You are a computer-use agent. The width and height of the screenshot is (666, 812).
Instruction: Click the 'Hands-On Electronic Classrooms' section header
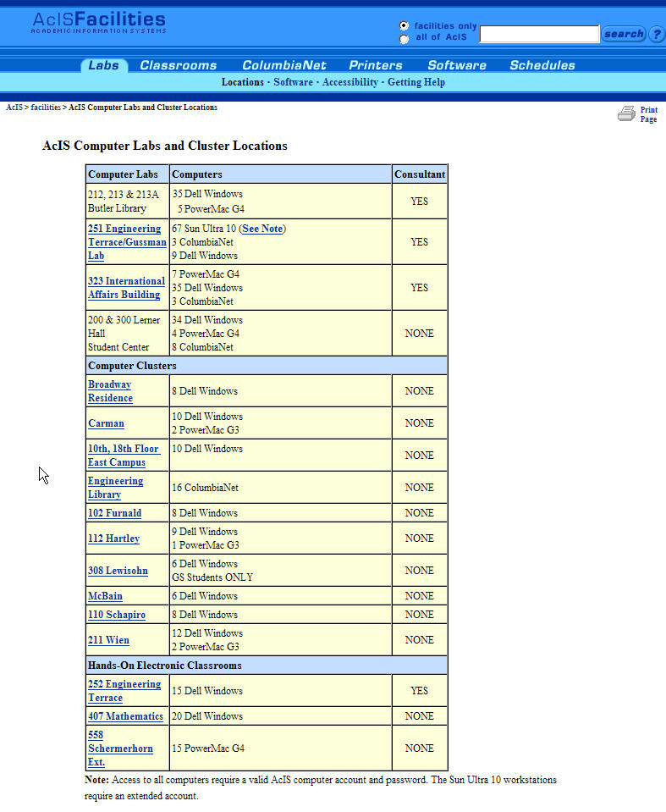(267, 665)
